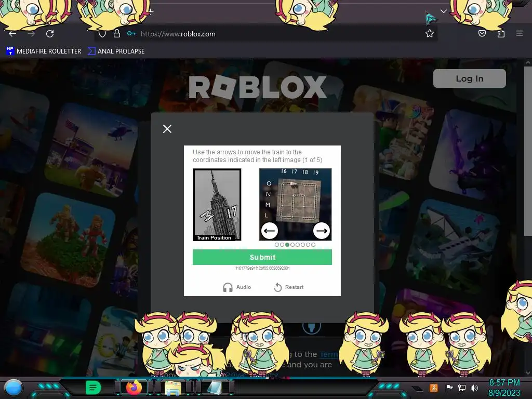Open the browser extensions icon

501,33
